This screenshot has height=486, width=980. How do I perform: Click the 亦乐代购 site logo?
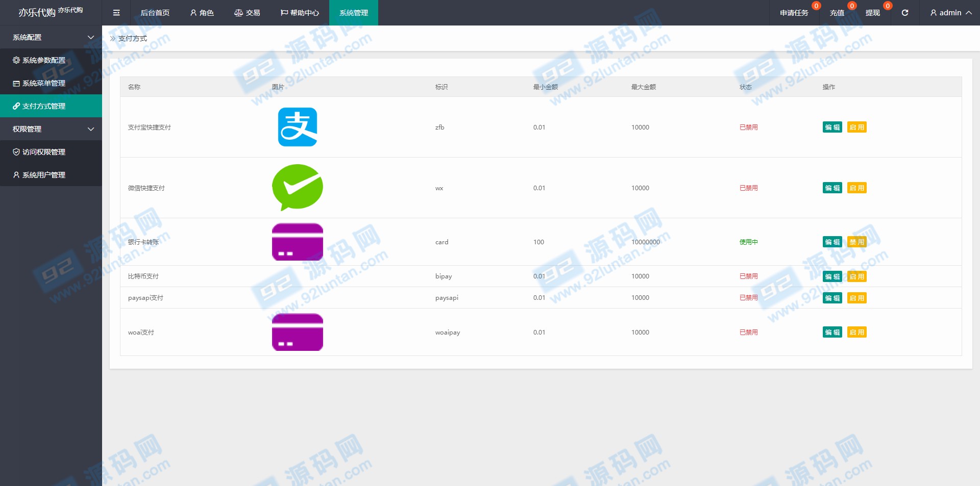50,12
